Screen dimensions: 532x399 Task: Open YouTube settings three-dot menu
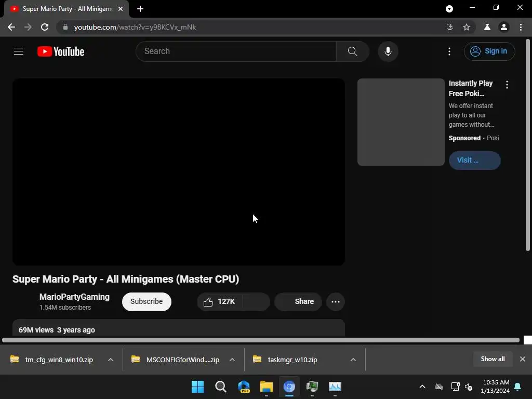pyautogui.click(x=449, y=51)
